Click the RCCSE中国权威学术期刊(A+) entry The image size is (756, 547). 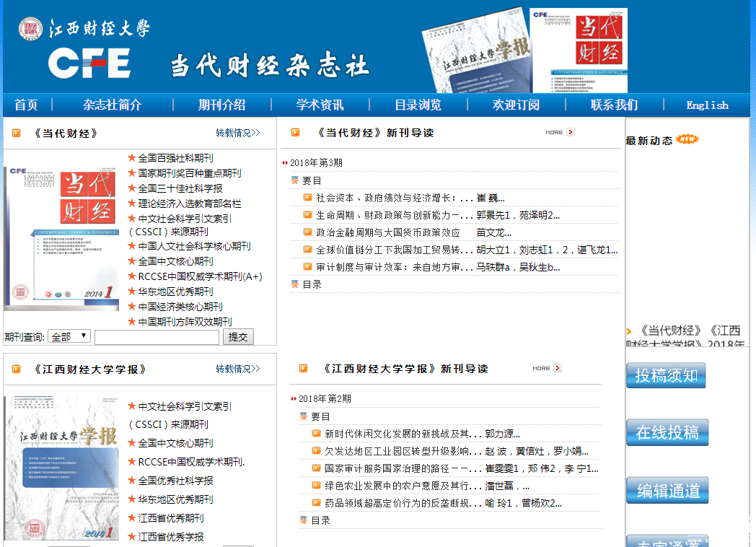[200, 276]
